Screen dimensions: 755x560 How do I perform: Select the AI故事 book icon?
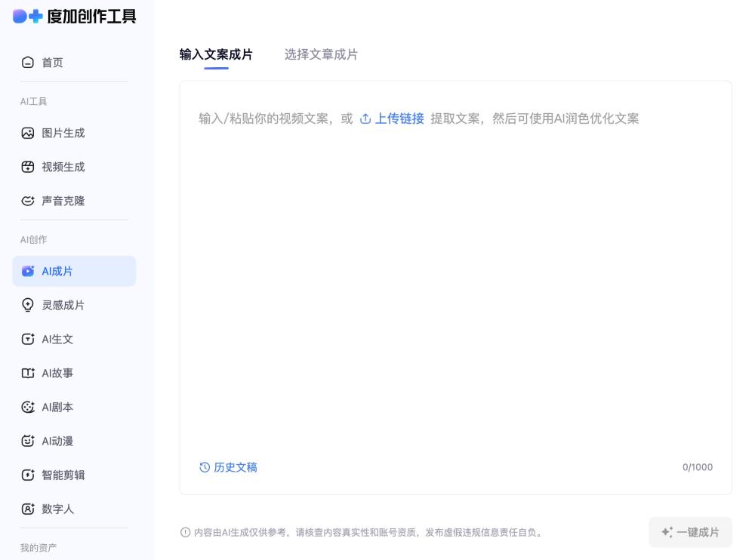tap(28, 373)
